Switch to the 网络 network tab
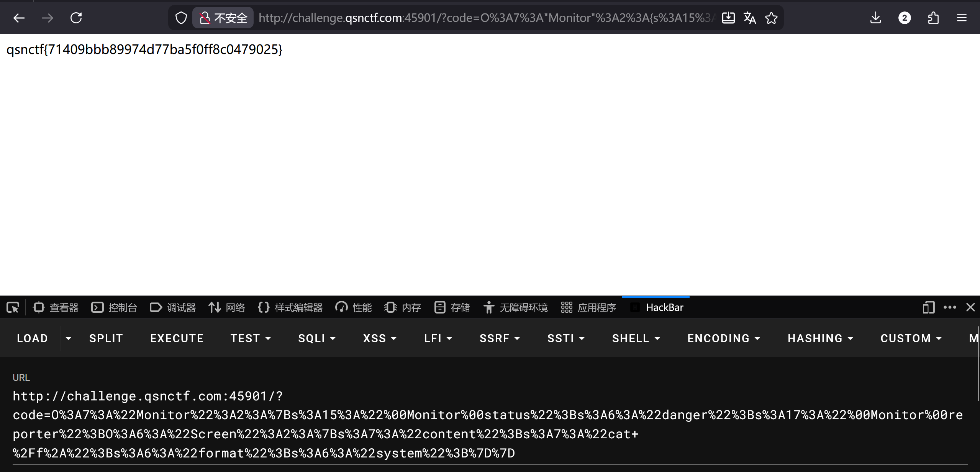This screenshot has width=980, height=472. pyautogui.click(x=227, y=307)
